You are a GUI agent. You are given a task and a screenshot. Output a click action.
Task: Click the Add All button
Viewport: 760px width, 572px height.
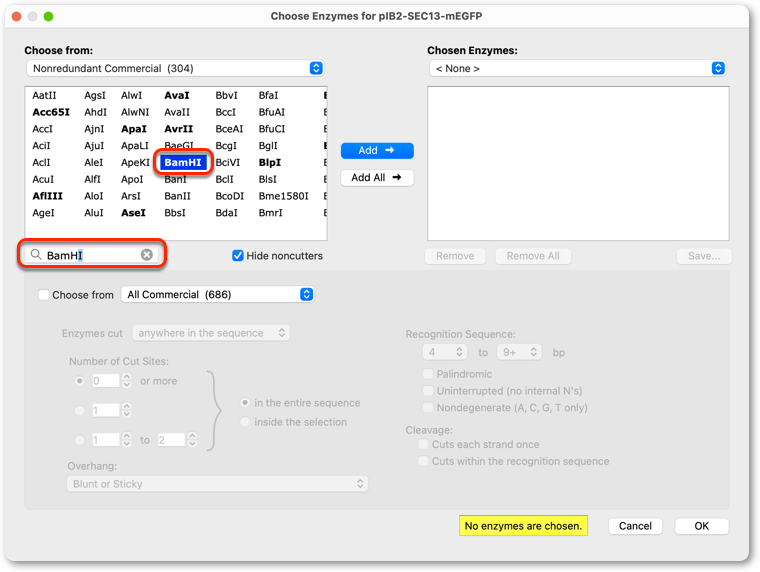[x=377, y=177]
